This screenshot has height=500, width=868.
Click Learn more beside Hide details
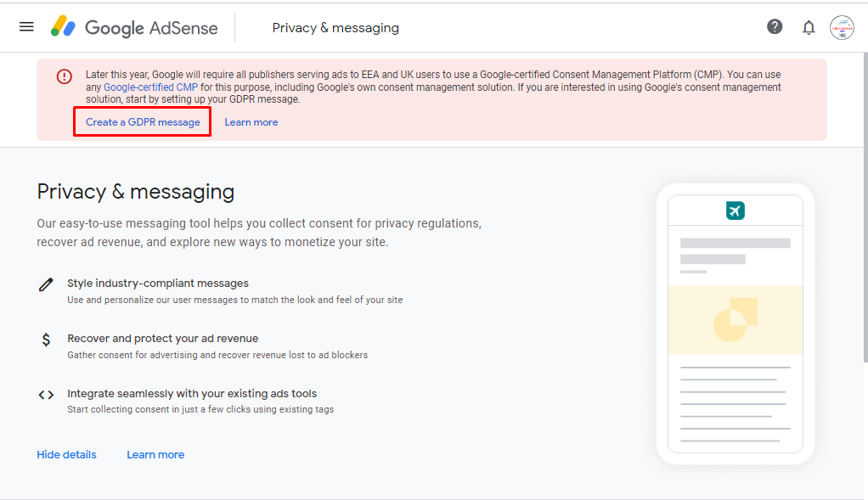click(x=155, y=455)
